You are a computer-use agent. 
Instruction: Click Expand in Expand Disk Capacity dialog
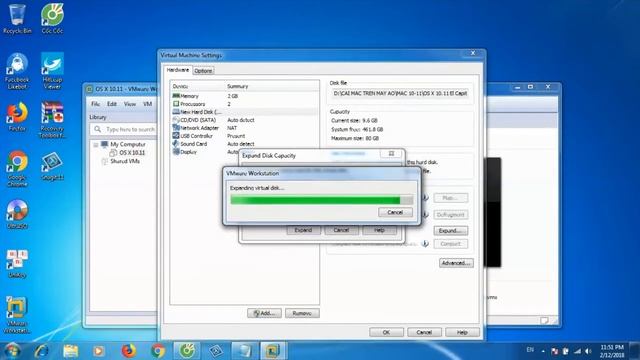coord(303,230)
